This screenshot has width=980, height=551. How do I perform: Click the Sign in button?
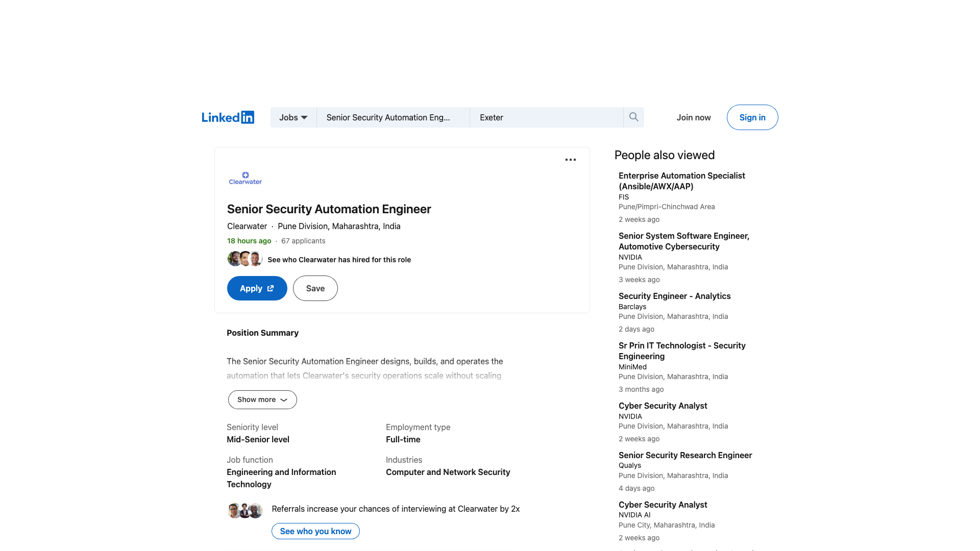[752, 117]
